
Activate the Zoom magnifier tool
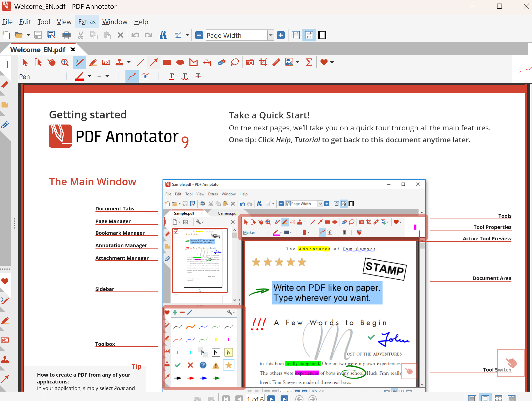[x=65, y=62]
